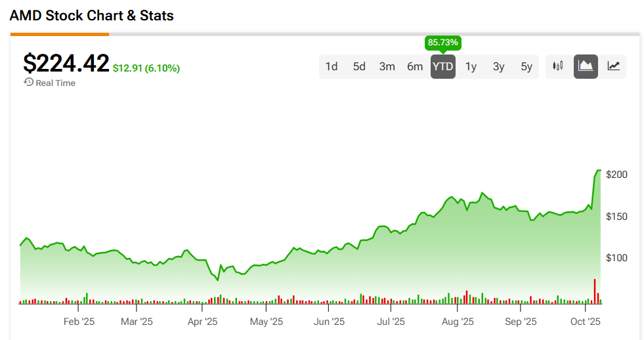Select the 5d time range
Screen dimensions: 644x340
(359, 66)
